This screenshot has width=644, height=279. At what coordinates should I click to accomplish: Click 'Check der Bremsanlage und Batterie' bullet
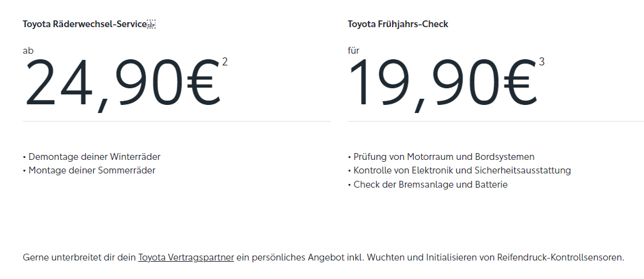(x=427, y=185)
